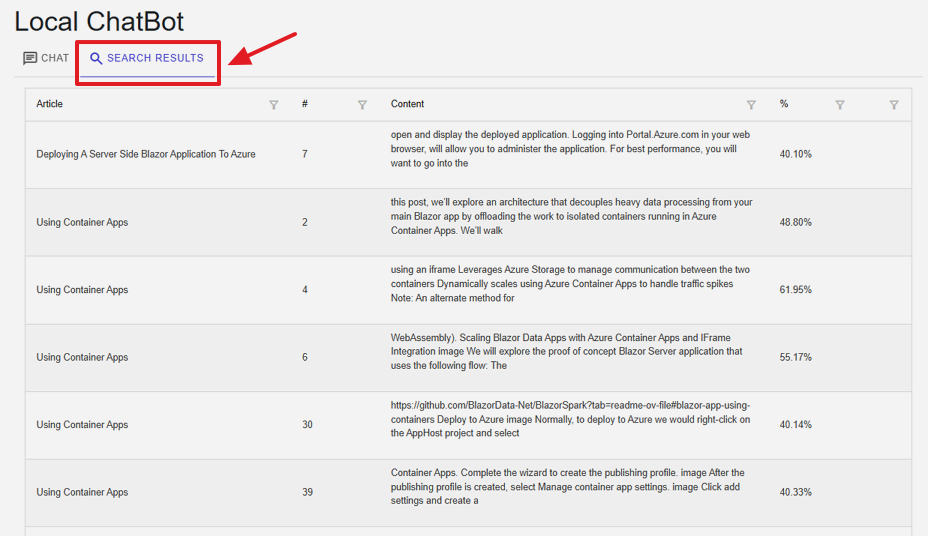
Task: Click the chunk number 6 cell
Action: point(305,357)
